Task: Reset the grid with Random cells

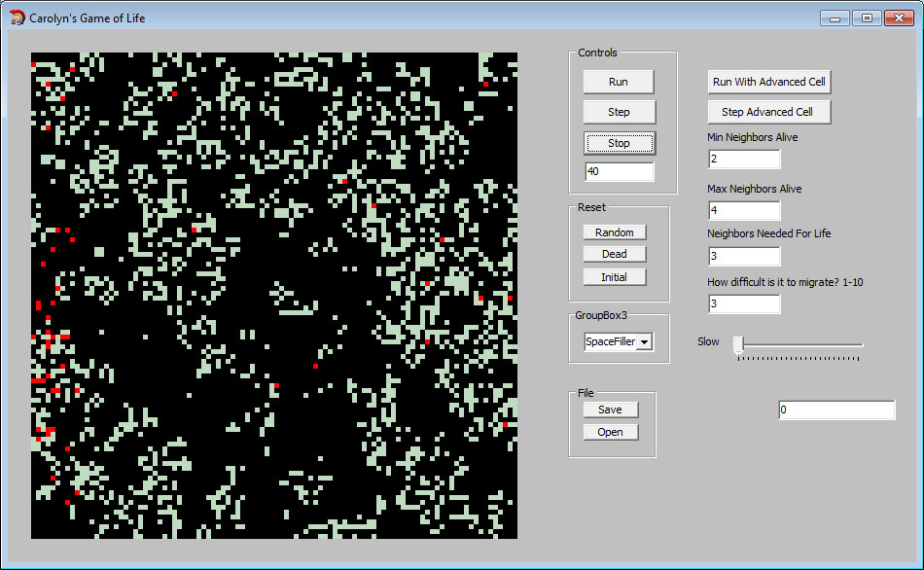Action: 615,232
